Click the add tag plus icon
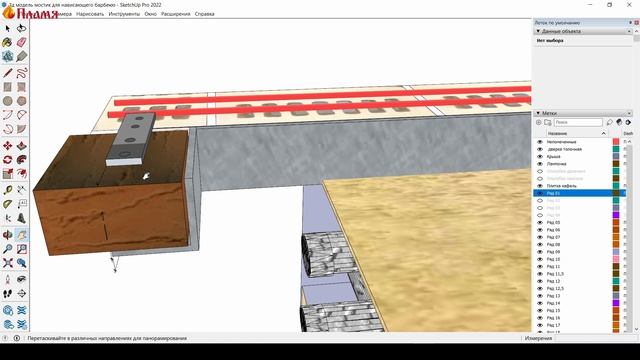This screenshot has width=640, height=360. click(x=539, y=122)
